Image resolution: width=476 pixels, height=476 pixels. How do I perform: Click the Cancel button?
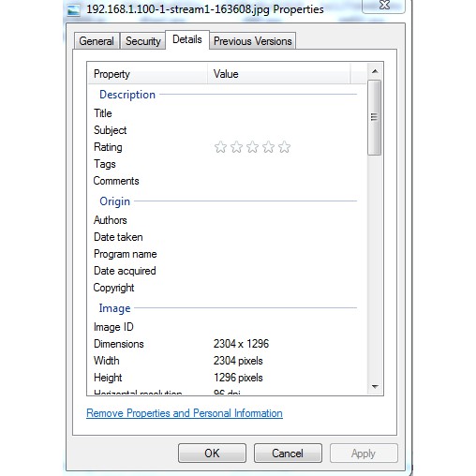[288, 454]
